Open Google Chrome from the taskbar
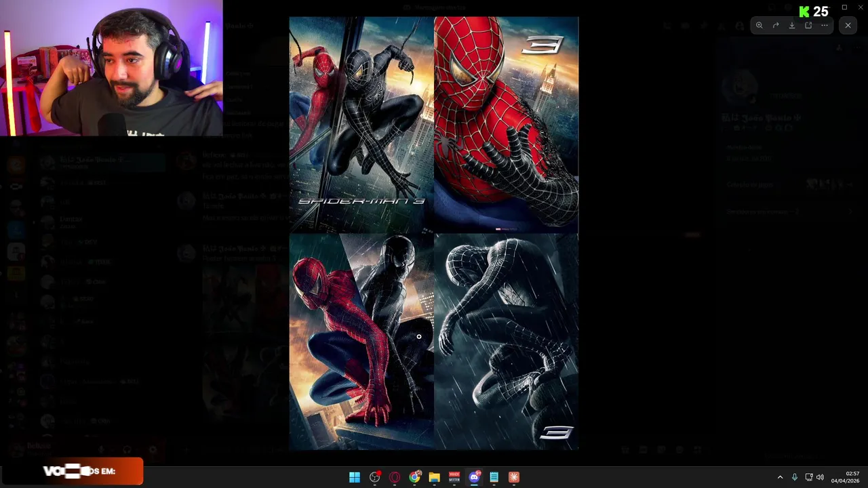Screen dimensions: 868x488 point(414,477)
